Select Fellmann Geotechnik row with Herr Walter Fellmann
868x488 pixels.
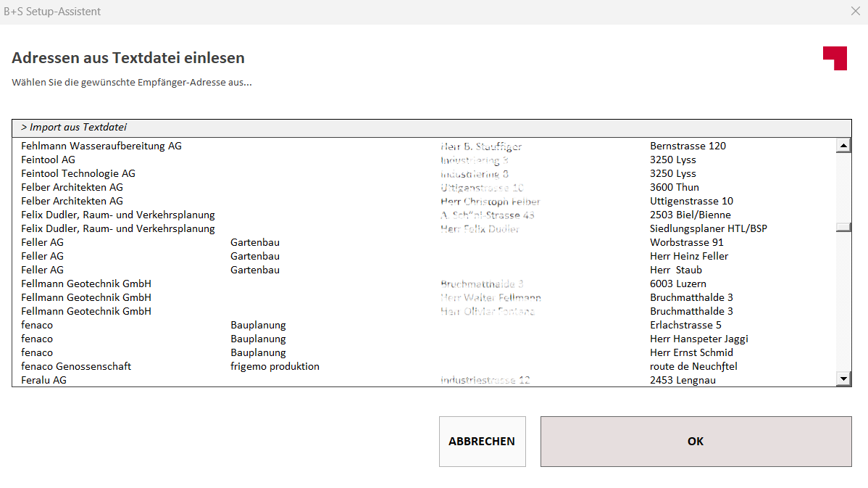(424, 297)
